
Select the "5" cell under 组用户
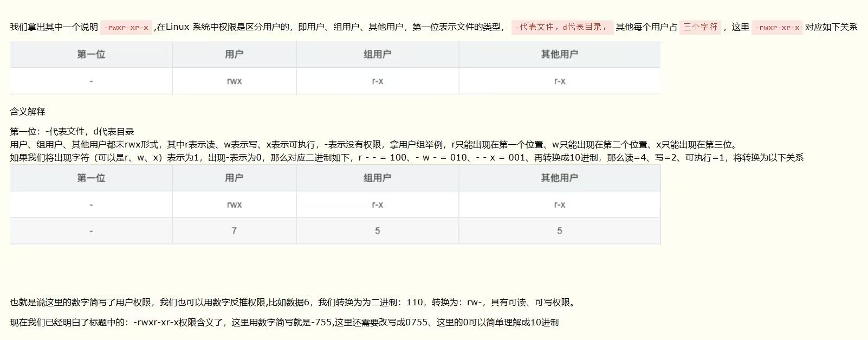[378, 231]
